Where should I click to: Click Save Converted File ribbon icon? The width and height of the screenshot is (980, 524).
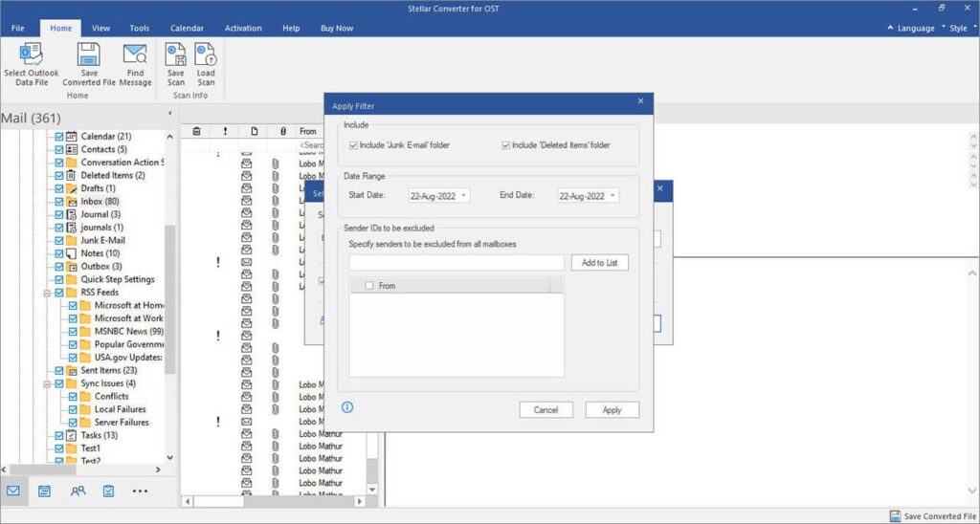pos(88,55)
